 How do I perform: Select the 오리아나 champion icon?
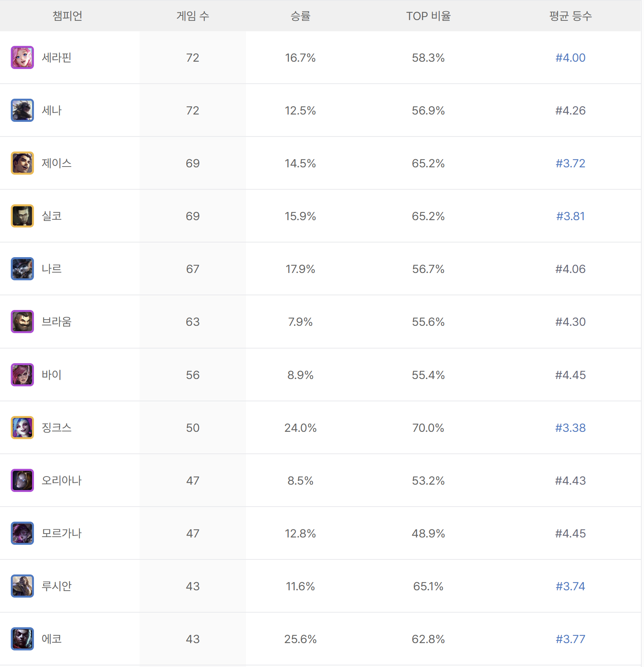point(22,480)
